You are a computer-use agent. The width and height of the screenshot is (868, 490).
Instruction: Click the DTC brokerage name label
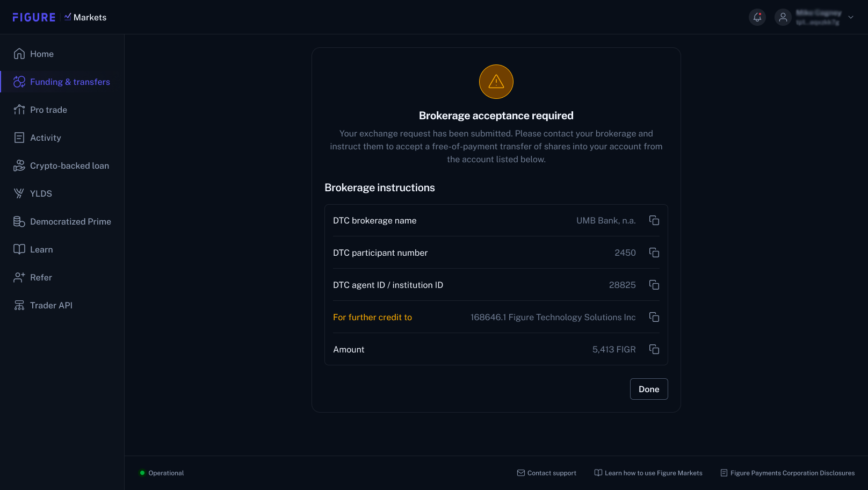pyautogui.click(x=375, y=220)
